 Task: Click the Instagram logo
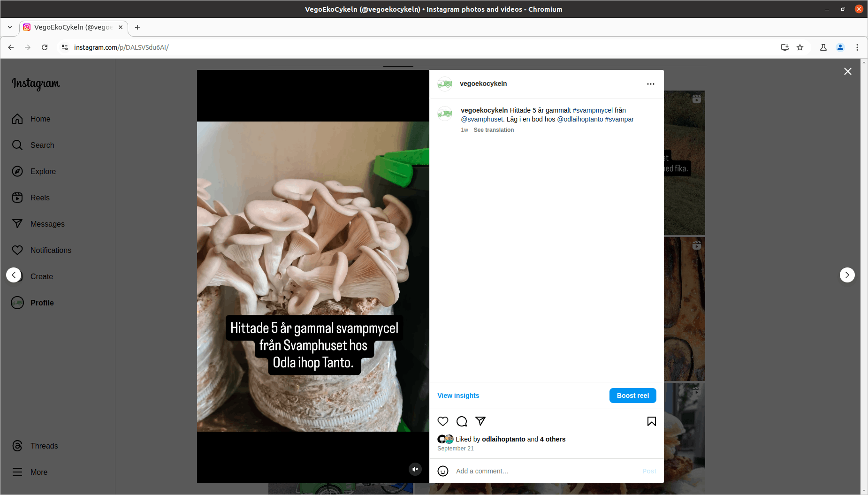[x=36, y=84]
